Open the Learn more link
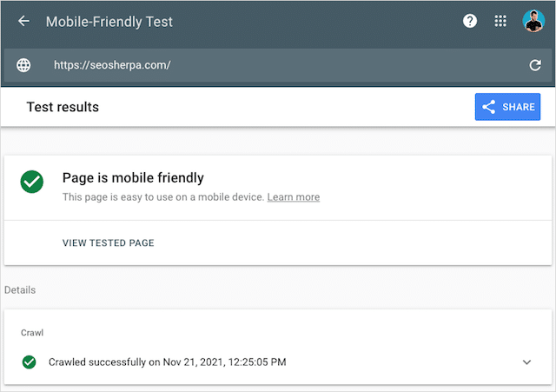The height and width of the screenshot is (392, 556). 293,197
